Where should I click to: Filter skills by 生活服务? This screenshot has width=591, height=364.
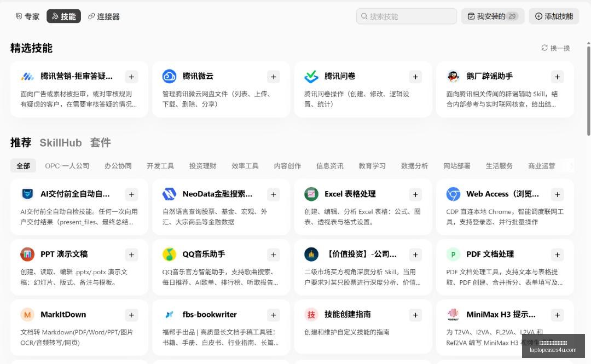coord(499,166)
